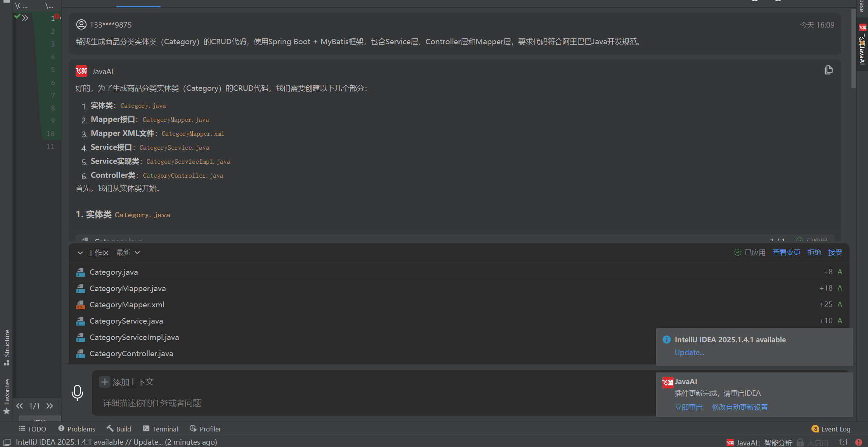
Task: Open the 最新 version dropdown
Action: 128,253
